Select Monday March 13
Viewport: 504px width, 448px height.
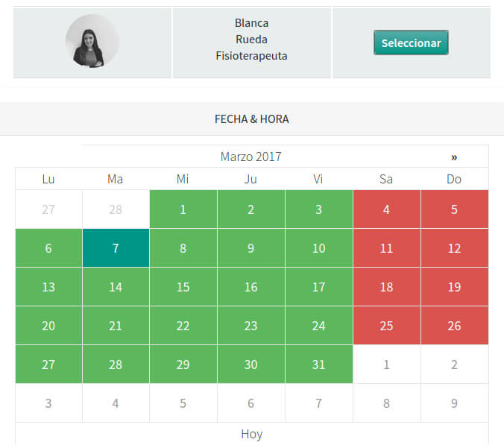(48, 287)
